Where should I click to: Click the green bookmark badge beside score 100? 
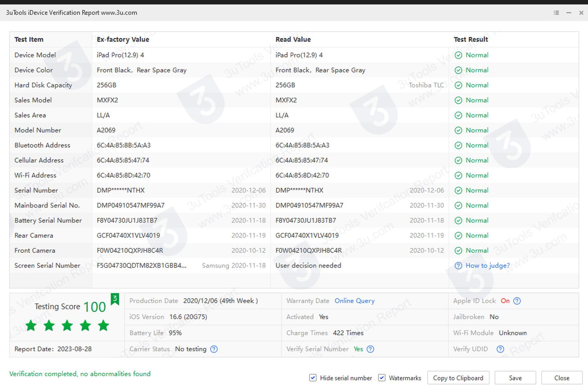click(115, 299)
